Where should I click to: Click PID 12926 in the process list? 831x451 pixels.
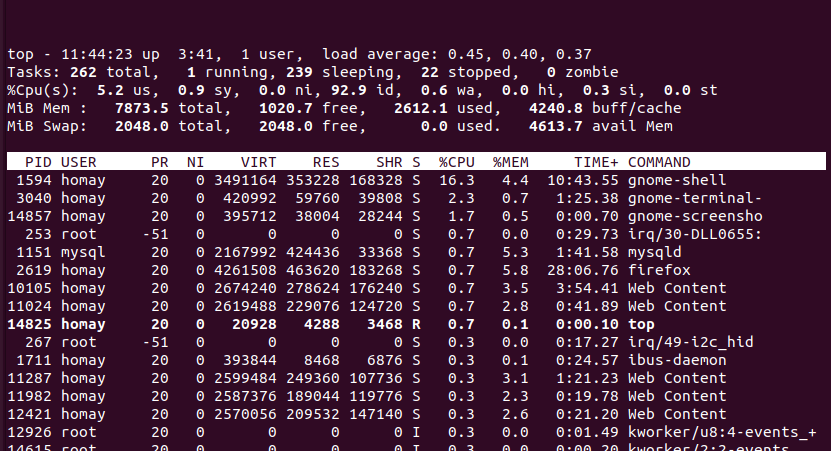point(30,432)
